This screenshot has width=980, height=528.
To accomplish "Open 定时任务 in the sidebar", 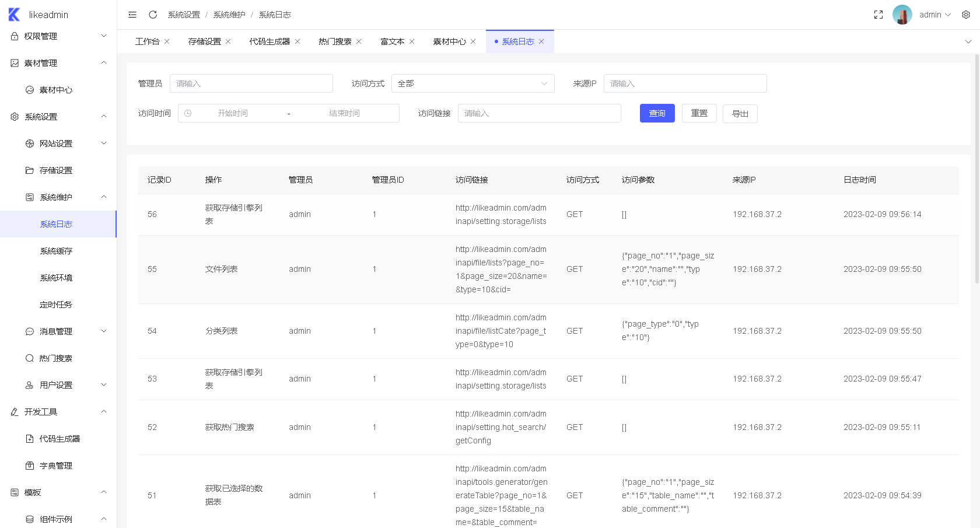I will pyautogui.click(x=58, y=305).
